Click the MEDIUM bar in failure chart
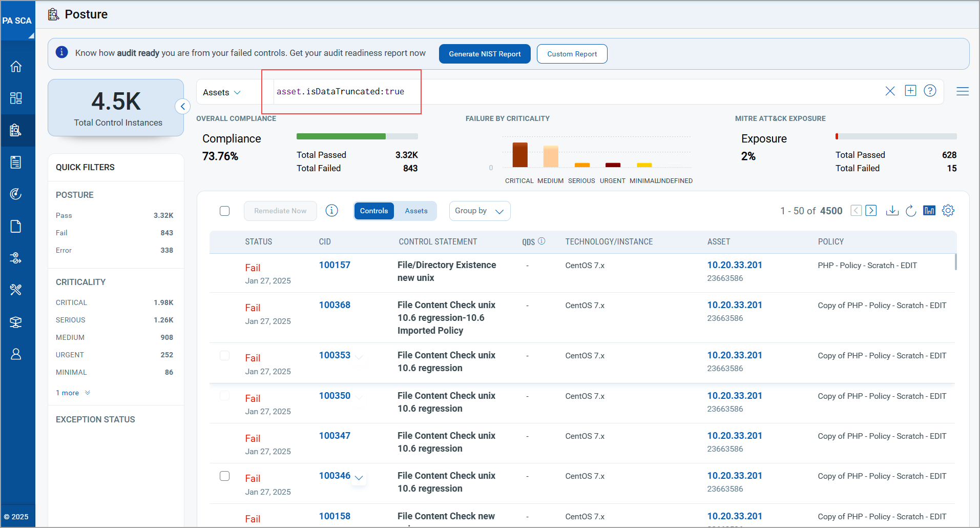Screen dimensions: 980x528 coord(551,156)
